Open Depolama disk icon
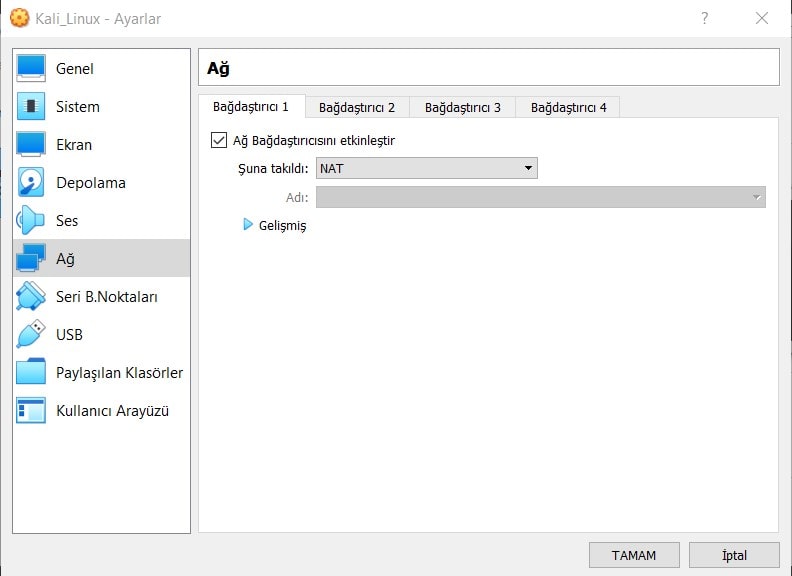 tap(31, 182)
